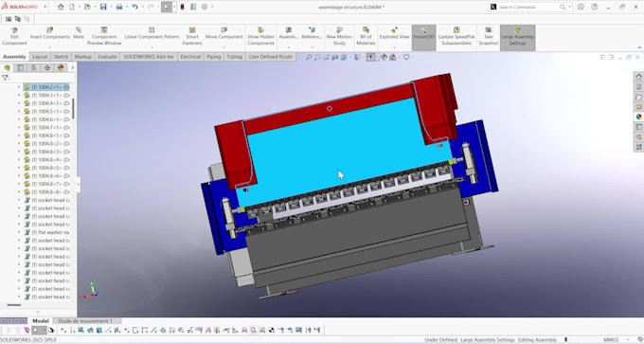Save the assembly with the Save icon
This screenshot has width=644, height=344.
tap(103, 7)
